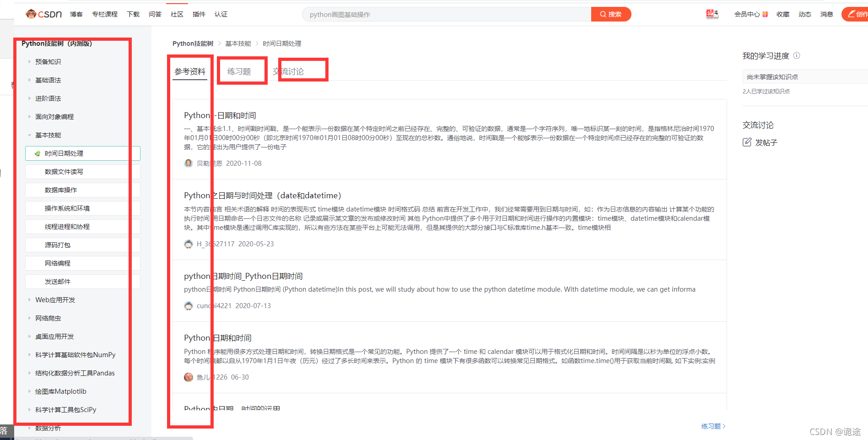Select 线程进程和协程 in the skill tree
This screenshot has height=440, width=868.
pyautogui.click(x=83, y=227)
